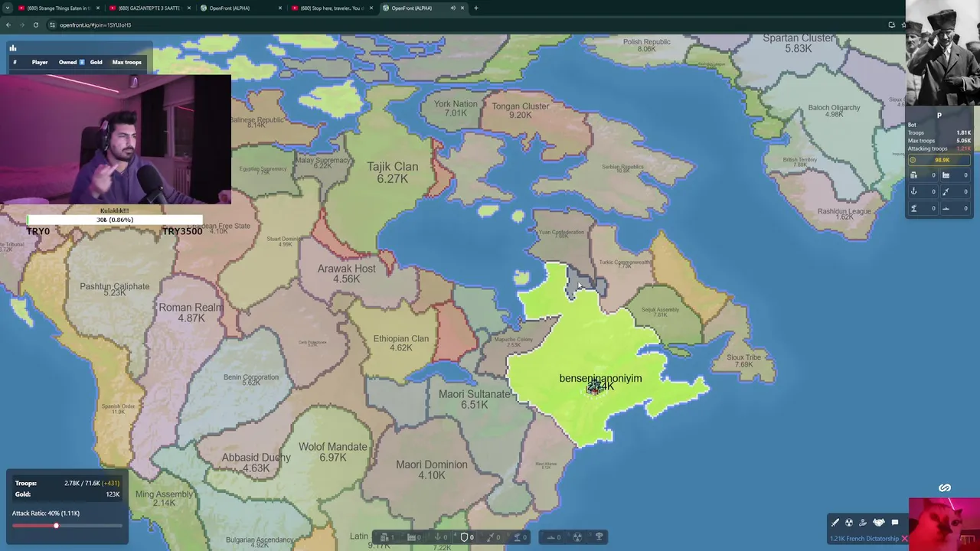The width and height of the screenshot is (980, 551).
Task: Click the Spartan Cluster territory
Action: click(x=798, y=43)
